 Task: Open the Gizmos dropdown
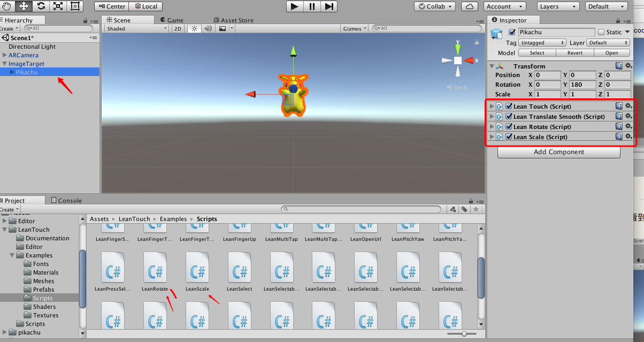click(355, 28)
